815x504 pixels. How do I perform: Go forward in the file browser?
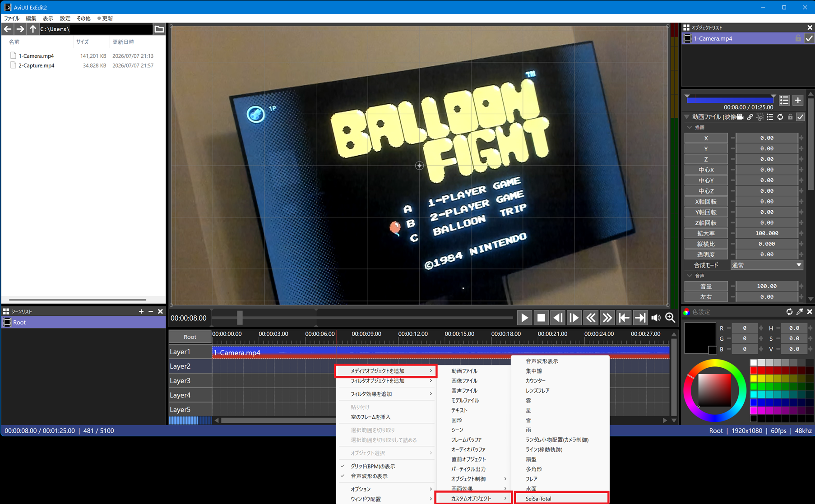[x=20, y=29]
